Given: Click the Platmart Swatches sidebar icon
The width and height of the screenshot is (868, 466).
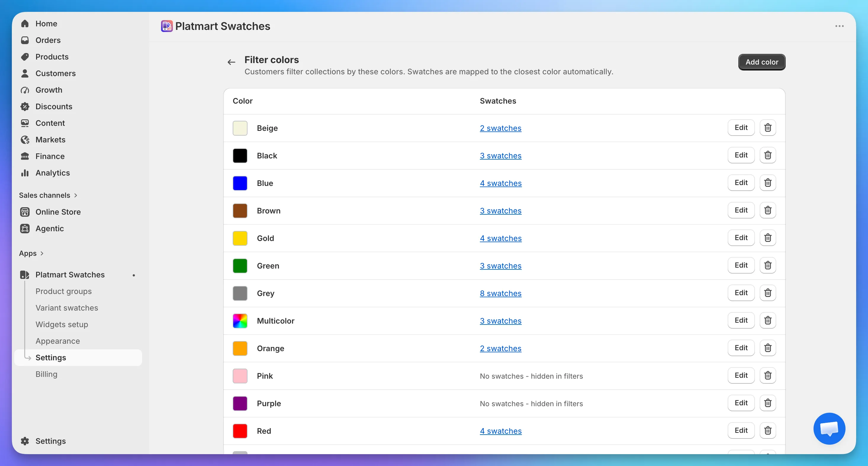Looking at the screenshot, I should click(x=25, y=275).
